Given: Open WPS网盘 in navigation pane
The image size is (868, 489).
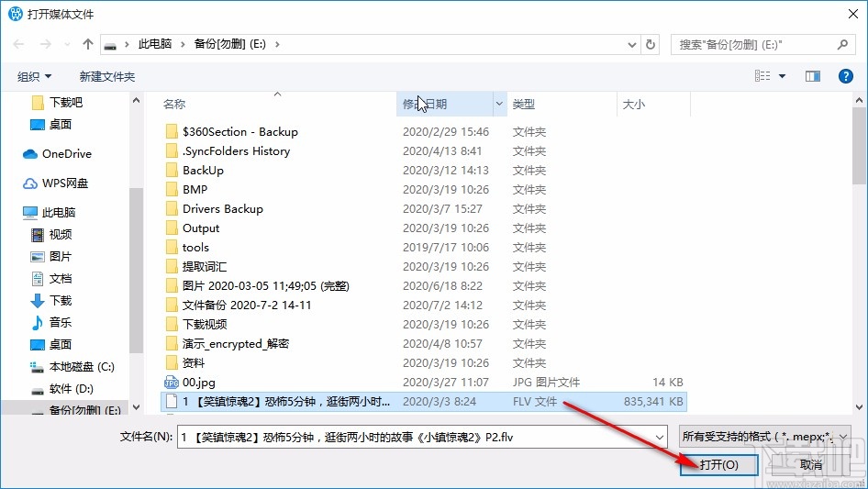Looking at the screenshot, I should point(55,183).
